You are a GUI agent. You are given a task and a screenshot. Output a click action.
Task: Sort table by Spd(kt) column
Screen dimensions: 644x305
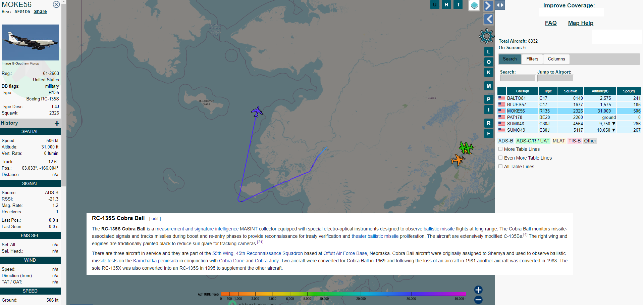click(629, 91)
